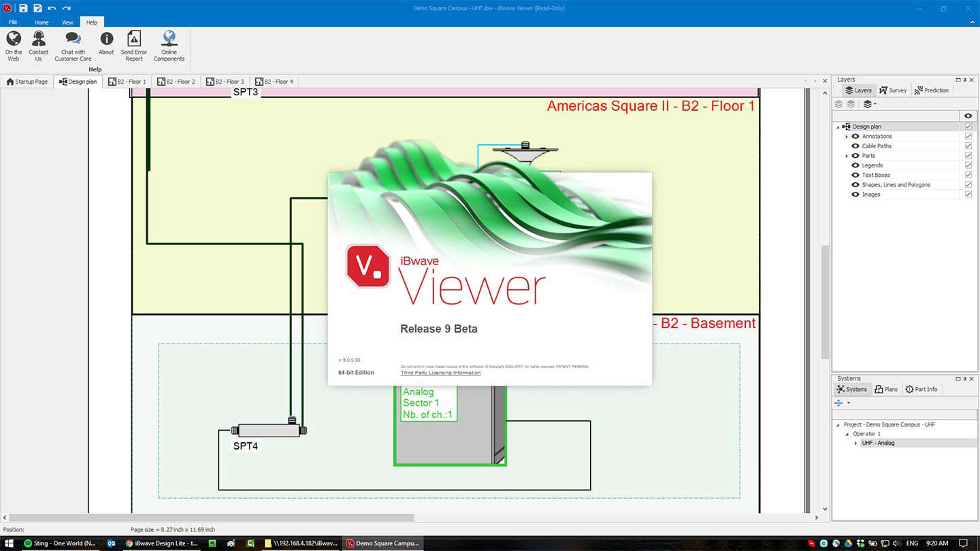Viewport: 980px width, 551px height.
Task: Uncheck the Images layer checkbox
Action: 968,195
